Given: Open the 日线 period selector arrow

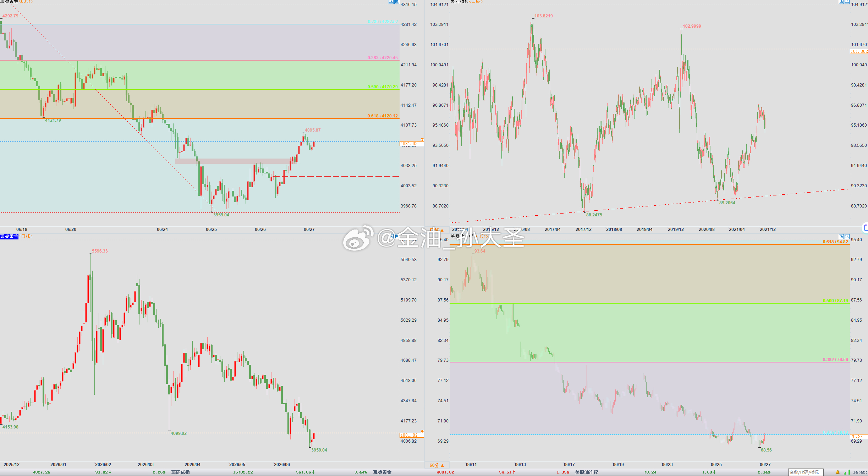Looking at the screenshot, I should pyautogui.click(x=442, y=230).
